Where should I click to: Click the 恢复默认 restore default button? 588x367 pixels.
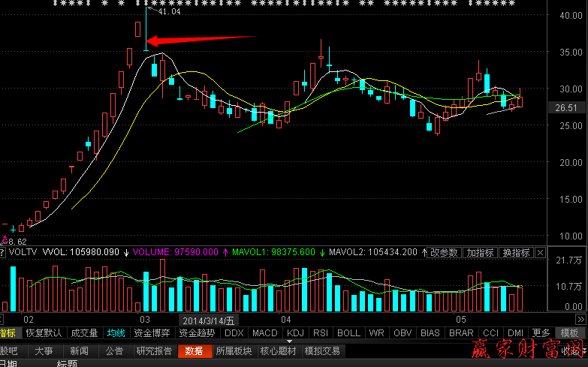pyautogui.click(x=44, y=333)
